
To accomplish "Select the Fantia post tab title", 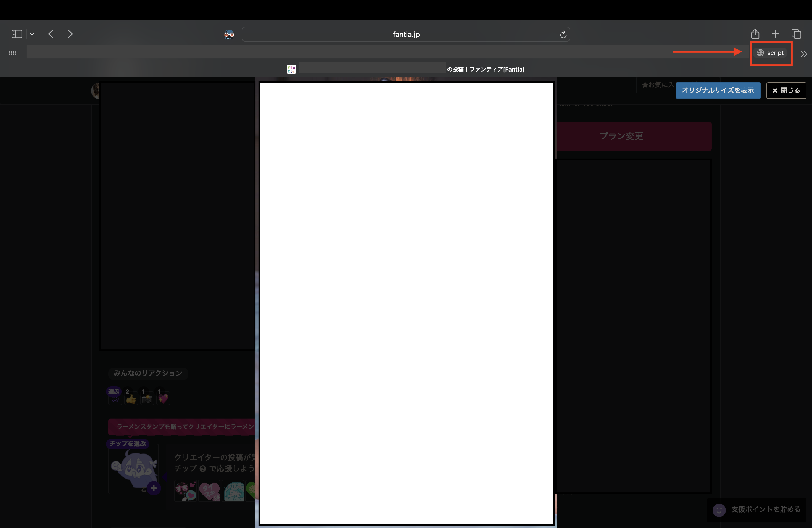I will (405, 69).
